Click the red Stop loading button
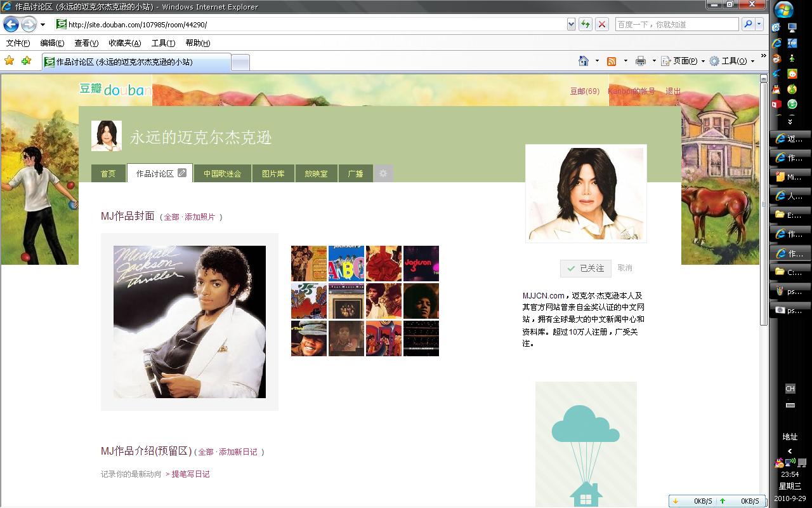 (x=602, y=24)
